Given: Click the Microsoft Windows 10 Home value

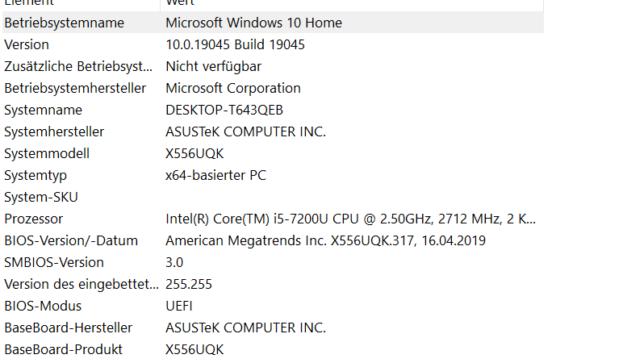Looking at the screenshot, I should (x=253, y=23).
